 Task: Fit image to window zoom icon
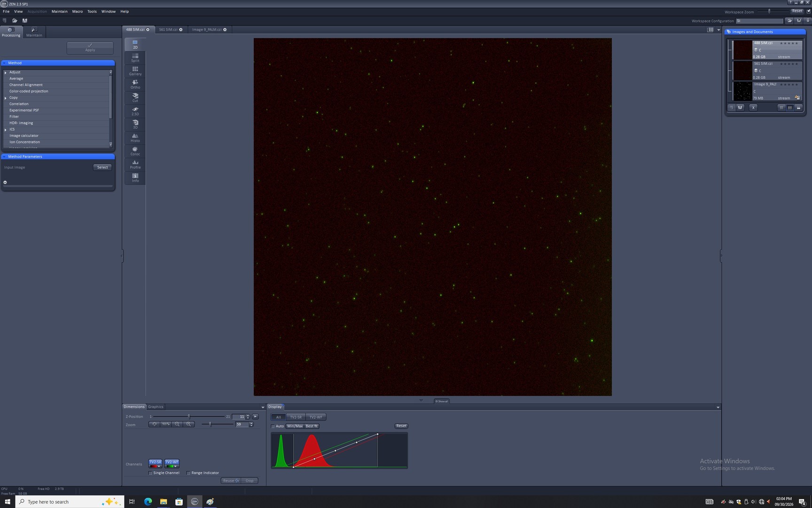tap(154, 424)
